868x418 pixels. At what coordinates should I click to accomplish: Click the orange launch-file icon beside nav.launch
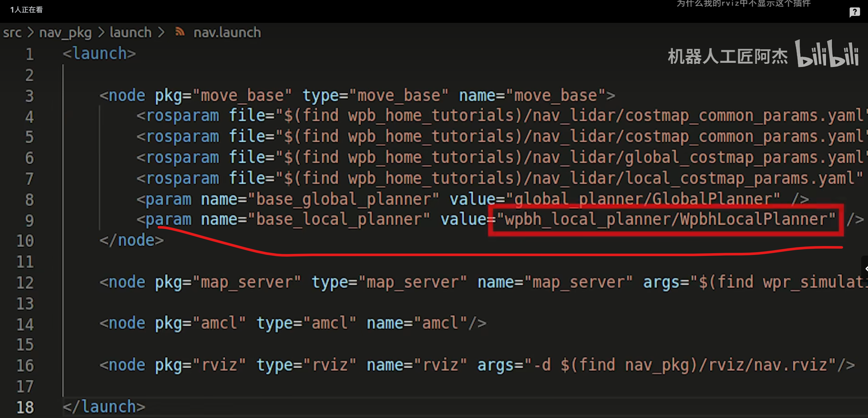point(180,32)
